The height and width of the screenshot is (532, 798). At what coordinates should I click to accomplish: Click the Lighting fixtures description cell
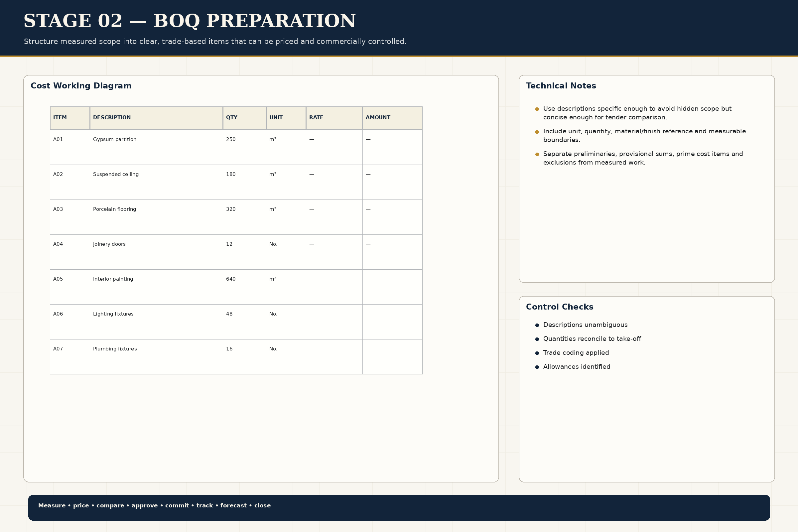[x=156, y=322]
